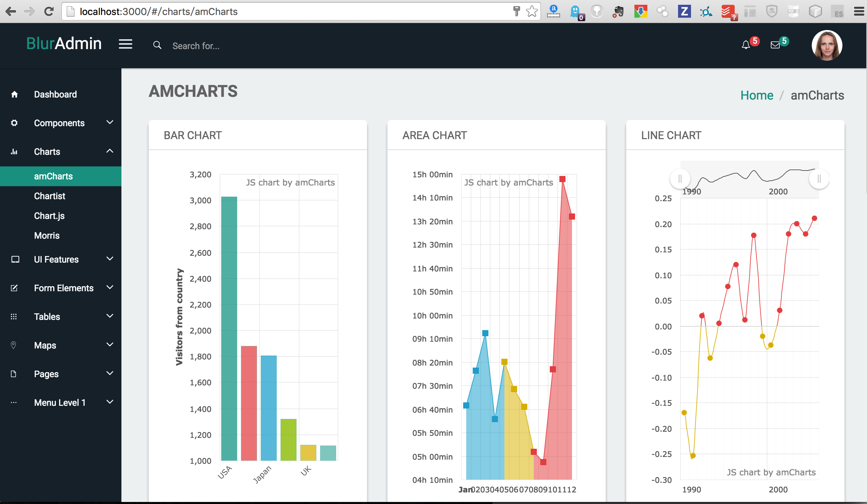Image resolution: width=867 pixels, height=504 pixels.
Task: Open the Morris menu item
Action: (x=47, y=236)
